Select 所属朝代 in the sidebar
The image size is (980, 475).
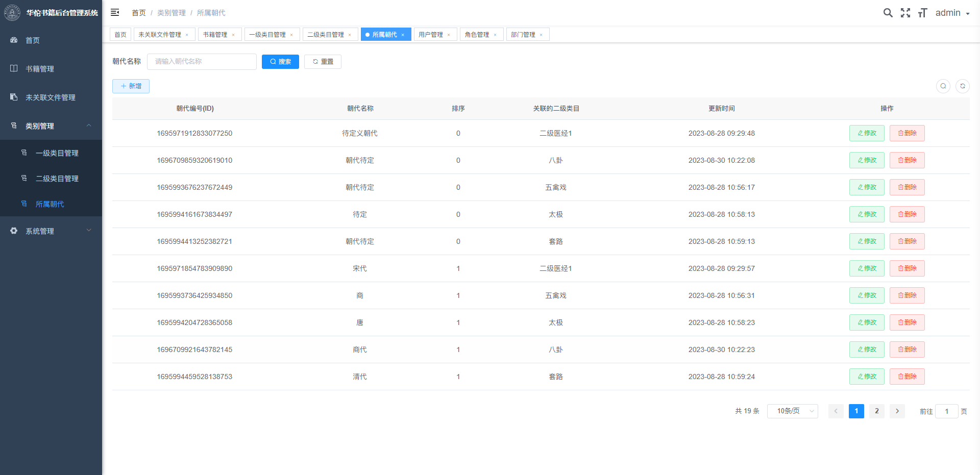click(51, 204)
